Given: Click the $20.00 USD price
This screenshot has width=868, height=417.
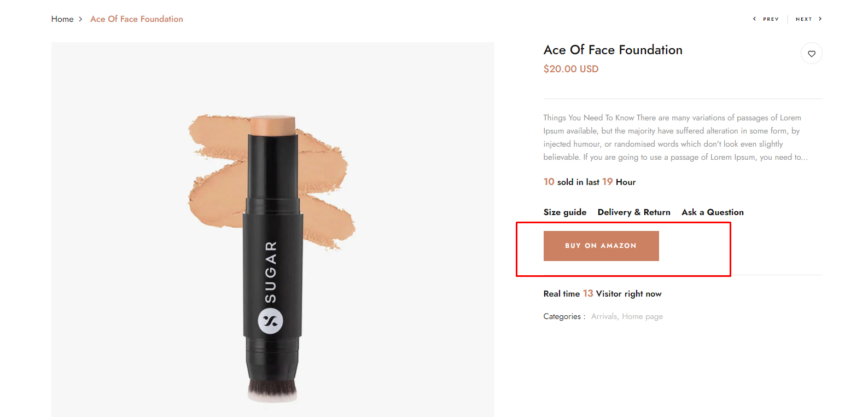Looking at the screenshot, I should tap(570, 69).
